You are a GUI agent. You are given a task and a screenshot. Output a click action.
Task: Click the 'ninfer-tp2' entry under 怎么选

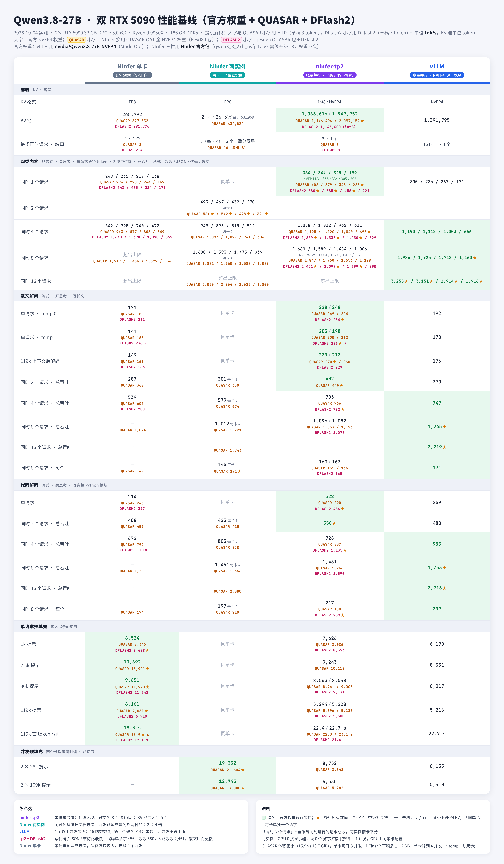pos(29,817)
